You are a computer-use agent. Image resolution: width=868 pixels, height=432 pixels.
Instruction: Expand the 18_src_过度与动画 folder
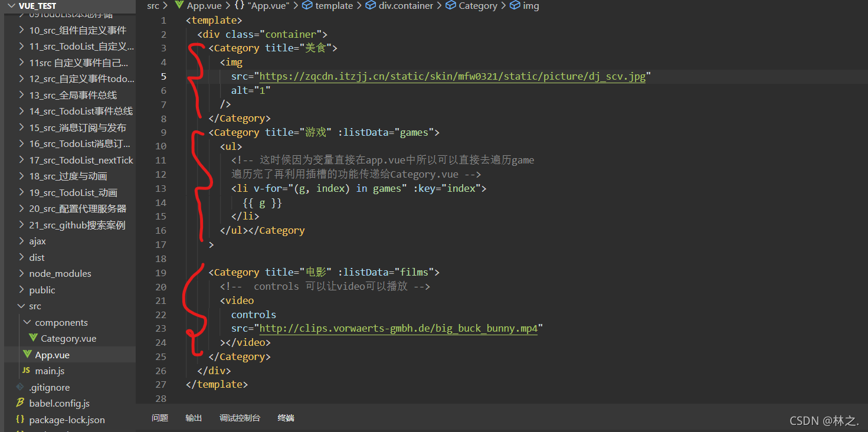[22, 176]
